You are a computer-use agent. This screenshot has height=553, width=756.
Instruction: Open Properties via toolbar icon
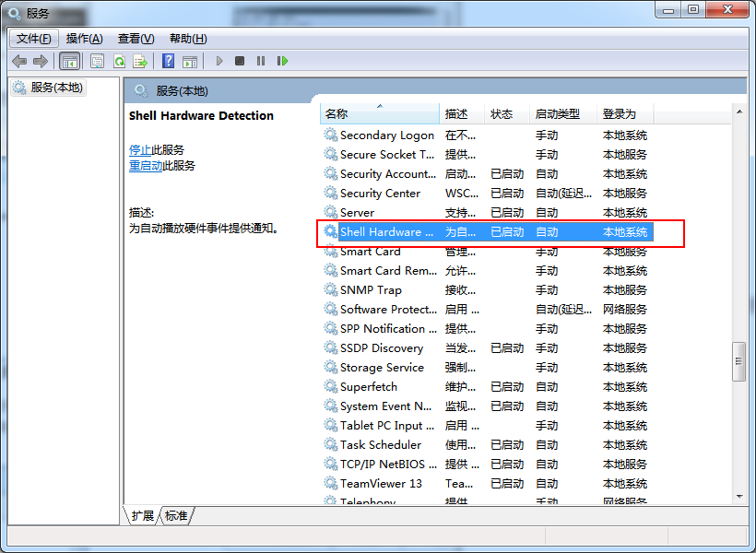(x=97, y=61)
